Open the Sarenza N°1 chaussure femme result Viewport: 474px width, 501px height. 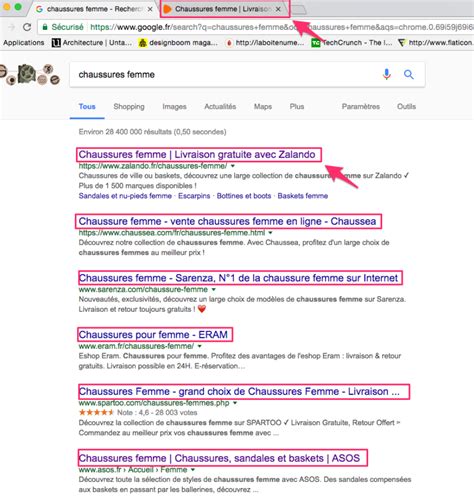[x=238, y=278]
